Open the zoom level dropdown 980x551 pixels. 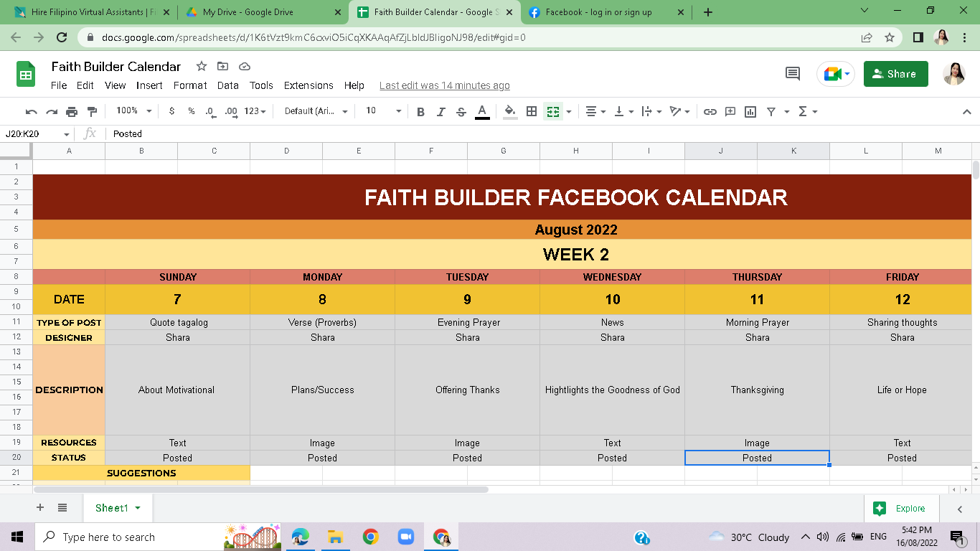133,111
